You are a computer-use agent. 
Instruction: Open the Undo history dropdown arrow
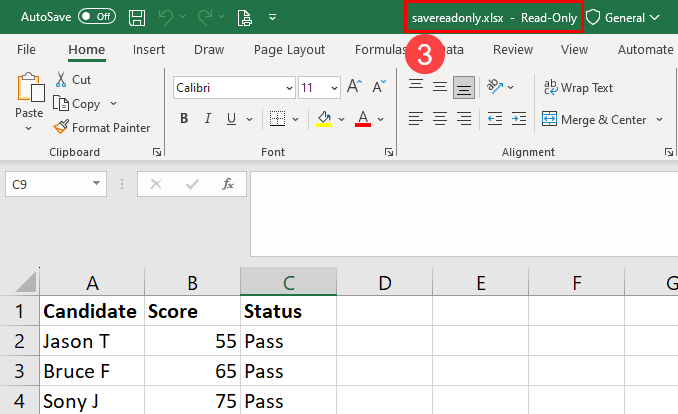click(182, 17)
